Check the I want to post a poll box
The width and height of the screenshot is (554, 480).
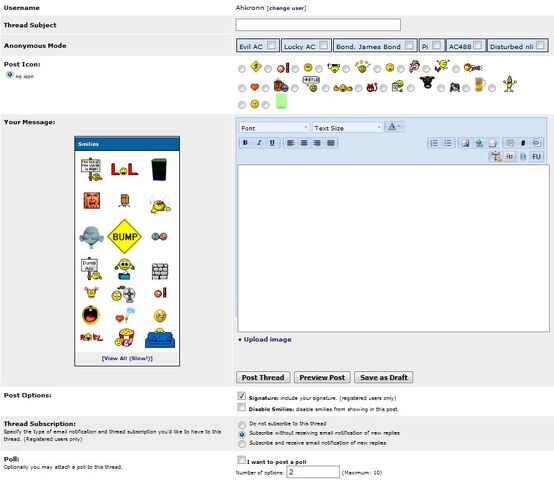pyautogui.click(x=242, y=460)
